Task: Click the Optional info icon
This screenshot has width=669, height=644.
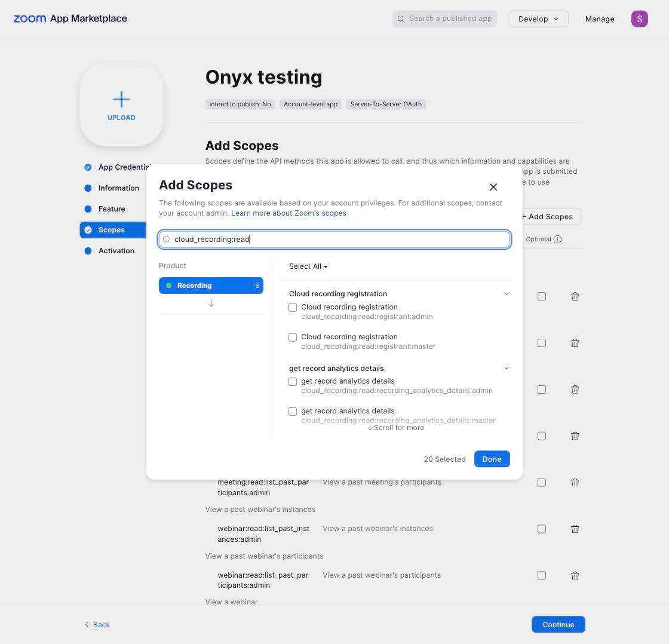Action: pyautogui.click(x=557, y=240)
